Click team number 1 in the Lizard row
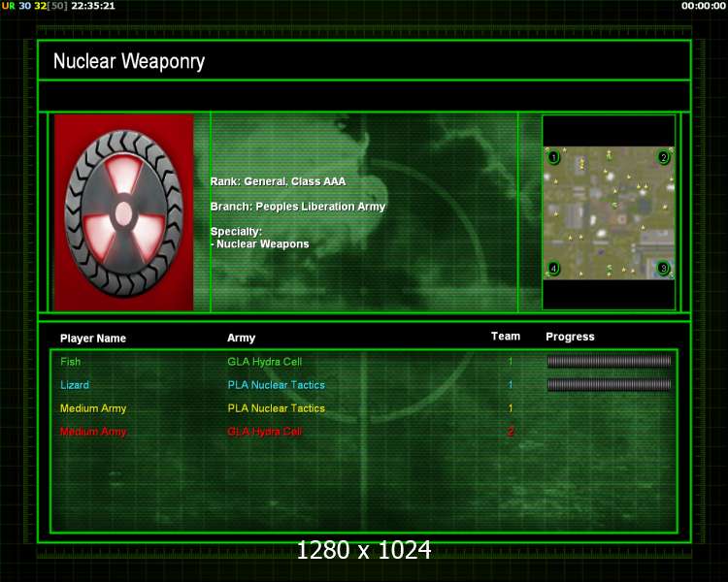This screenshot has height=582, width=728. point(511,384)
